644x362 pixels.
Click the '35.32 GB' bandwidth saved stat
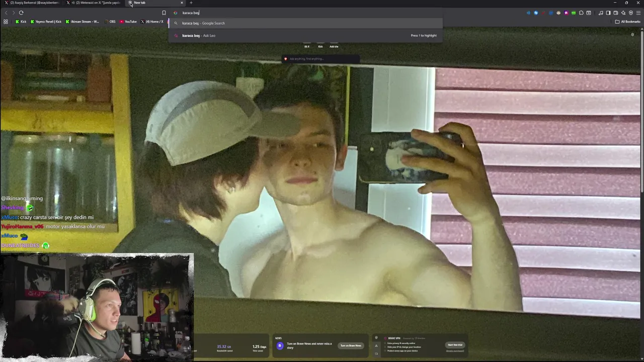click(224, 347)
